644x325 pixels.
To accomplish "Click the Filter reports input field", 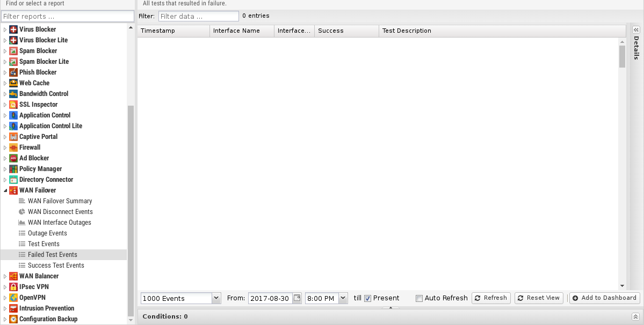I will pos(68,17).
